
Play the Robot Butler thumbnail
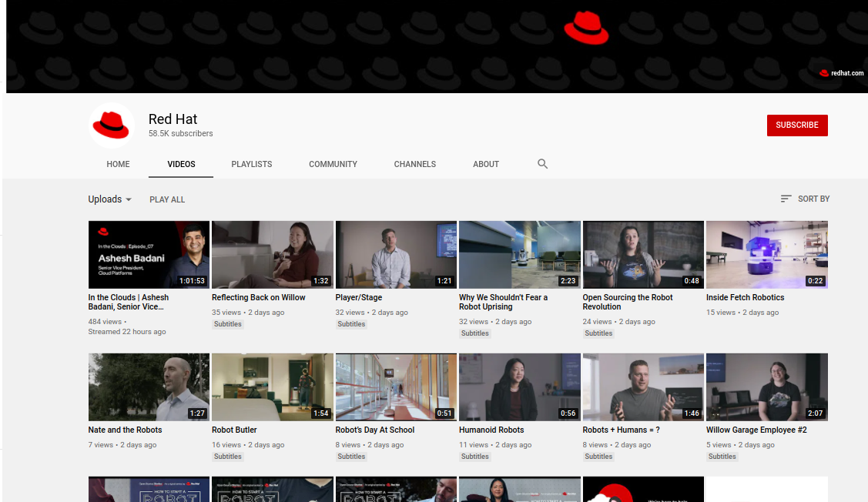pyautogui.click(x=273, y=387)
